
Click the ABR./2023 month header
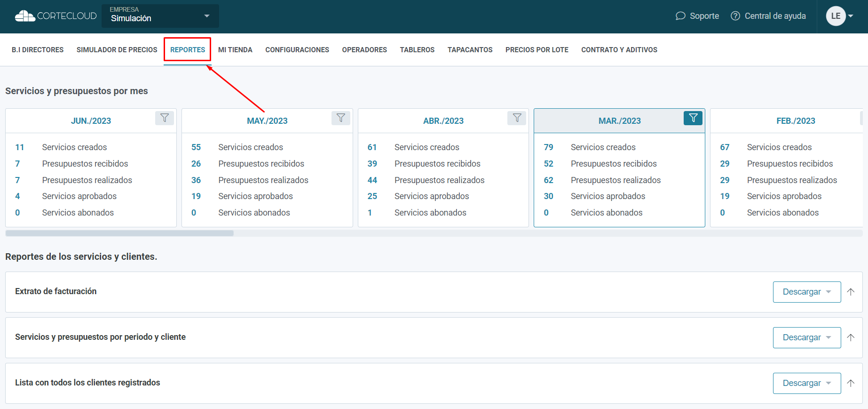point(443,121)
